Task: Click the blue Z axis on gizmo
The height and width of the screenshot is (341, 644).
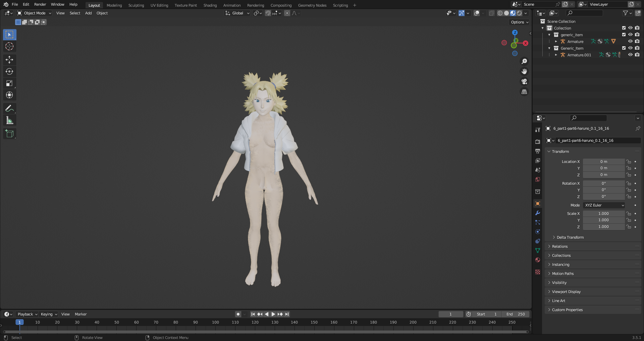Action: coord(515,33)
